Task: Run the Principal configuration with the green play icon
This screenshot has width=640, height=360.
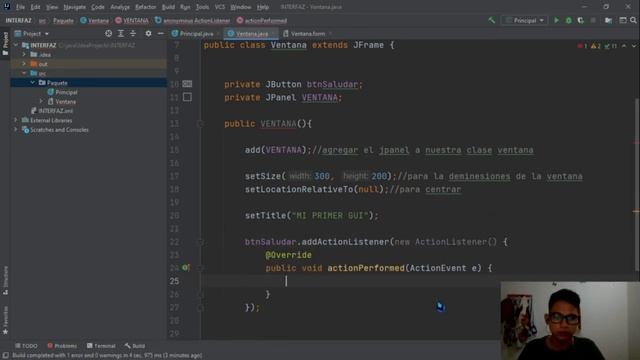Action: pyautogui.click(x=556, y=20)
